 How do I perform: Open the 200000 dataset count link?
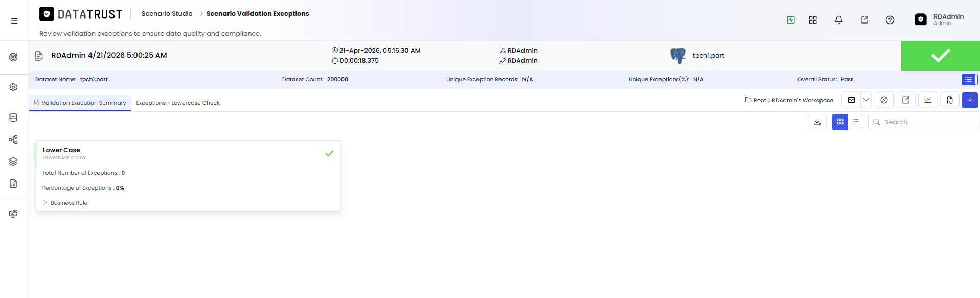pos(337,79)
